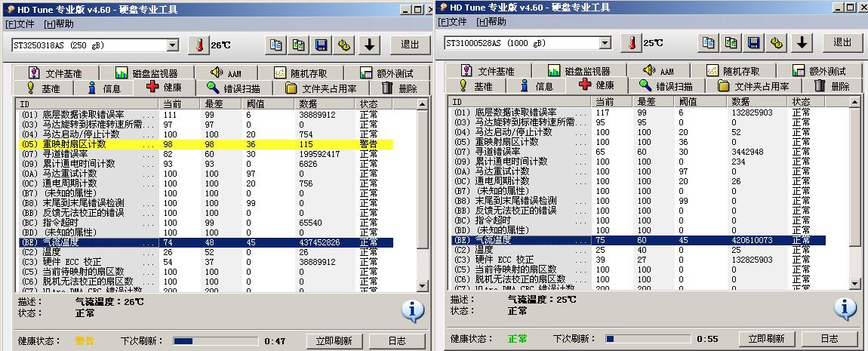Switch to AAM tab in right window
The width and height of the screenshot is (868, 351).
pyautogui.click(x=659, y=71)
